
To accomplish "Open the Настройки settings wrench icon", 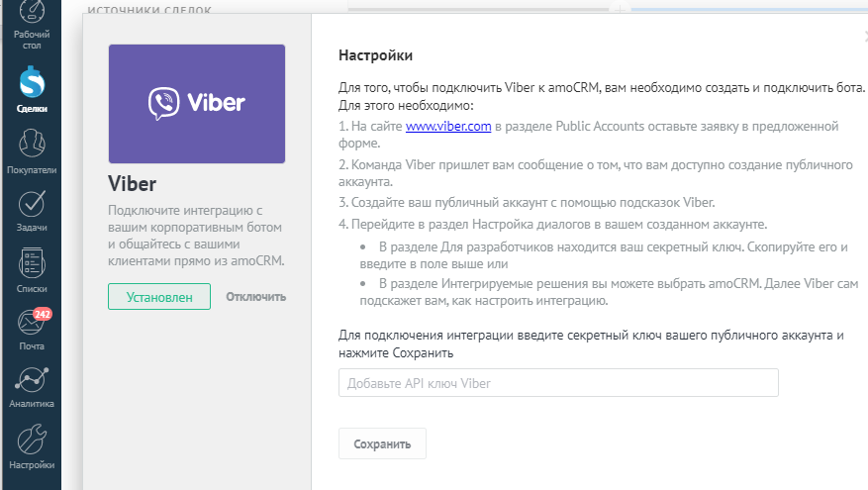I will (x=32, y=447).
